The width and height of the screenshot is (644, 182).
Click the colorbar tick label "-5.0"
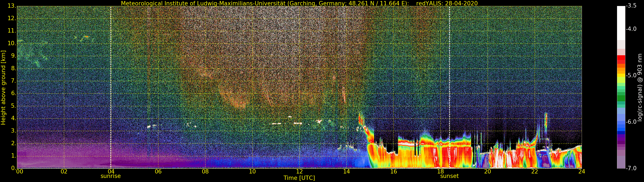coord(631,76)
